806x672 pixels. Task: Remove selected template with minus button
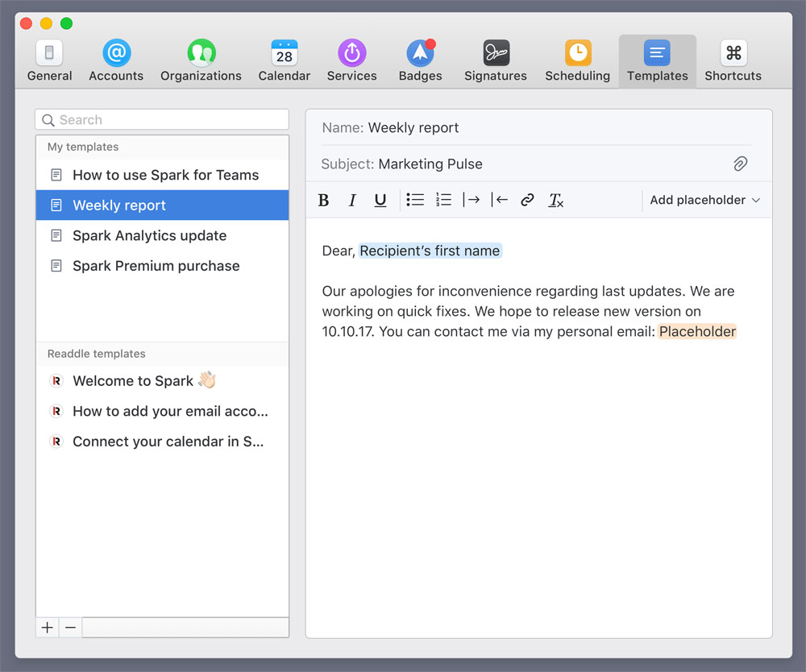tap(71, 628)
